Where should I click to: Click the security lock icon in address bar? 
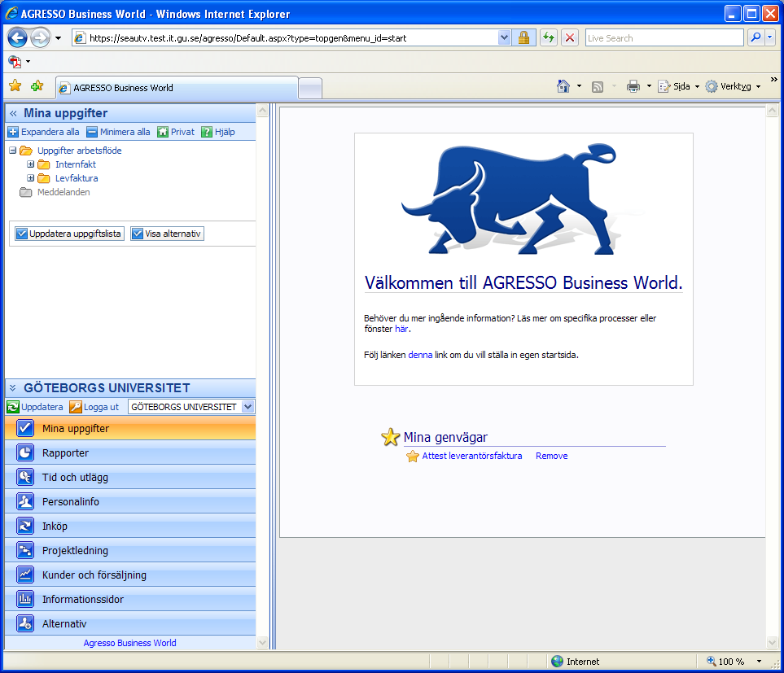coord(523,38)
